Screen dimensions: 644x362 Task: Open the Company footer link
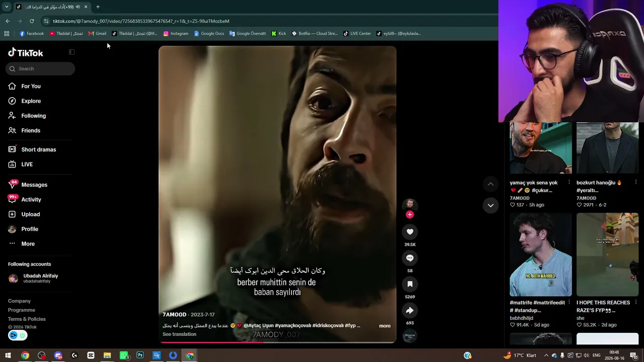click(19, 301)
